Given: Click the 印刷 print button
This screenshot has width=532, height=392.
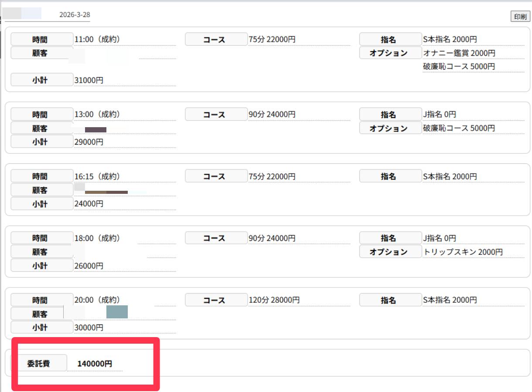Looking at the screenshot, I should click(520, 17).
